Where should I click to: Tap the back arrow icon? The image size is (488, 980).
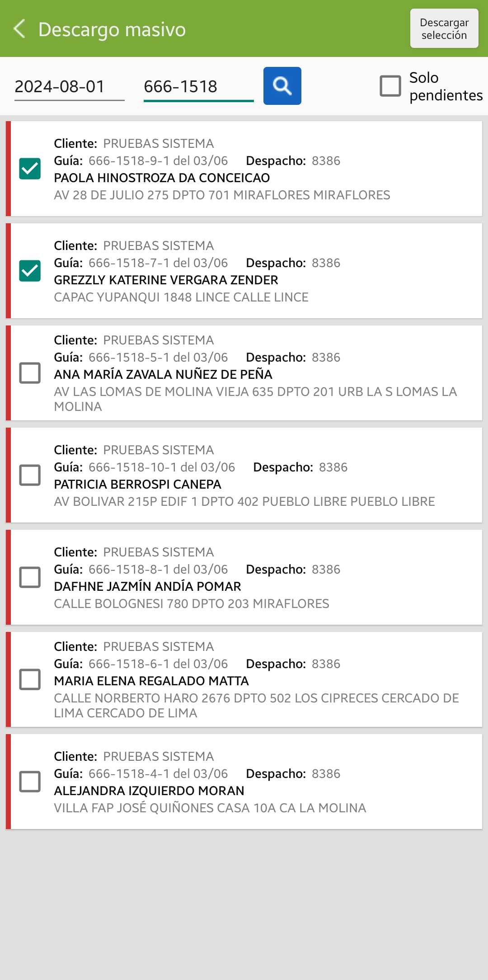[x=19, y=29]
